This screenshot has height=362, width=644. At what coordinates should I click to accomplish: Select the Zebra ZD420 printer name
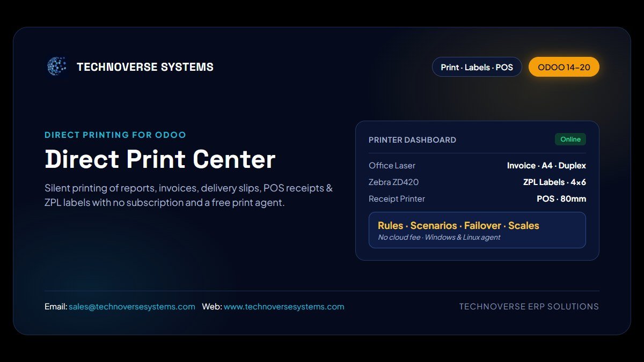(393, 182)
